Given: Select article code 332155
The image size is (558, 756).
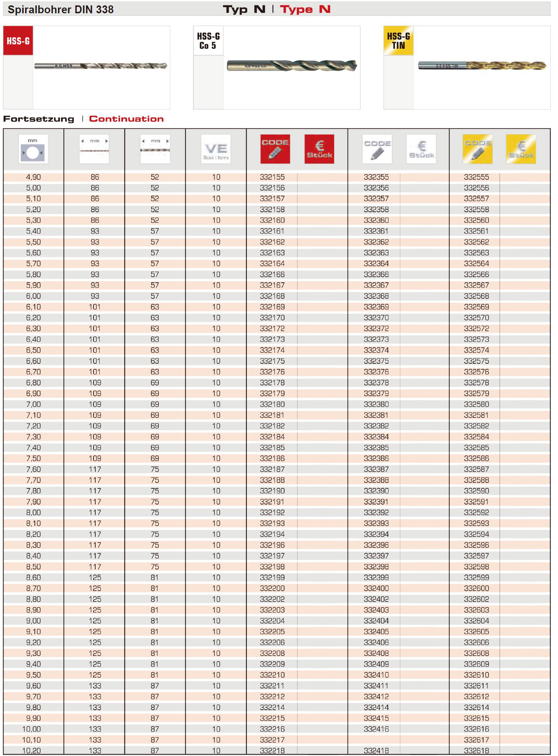Looking at the screenshot, I should coord(272,177).
